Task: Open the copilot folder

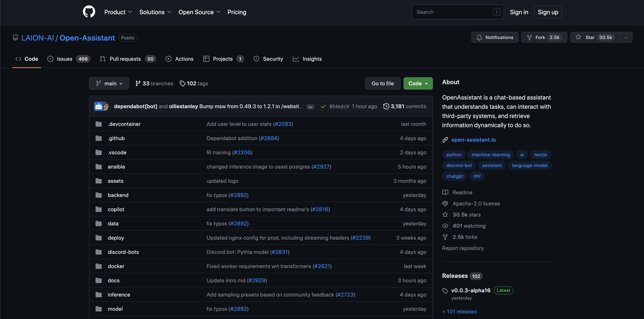Action: pyautogui.click(x=116, y=209)
